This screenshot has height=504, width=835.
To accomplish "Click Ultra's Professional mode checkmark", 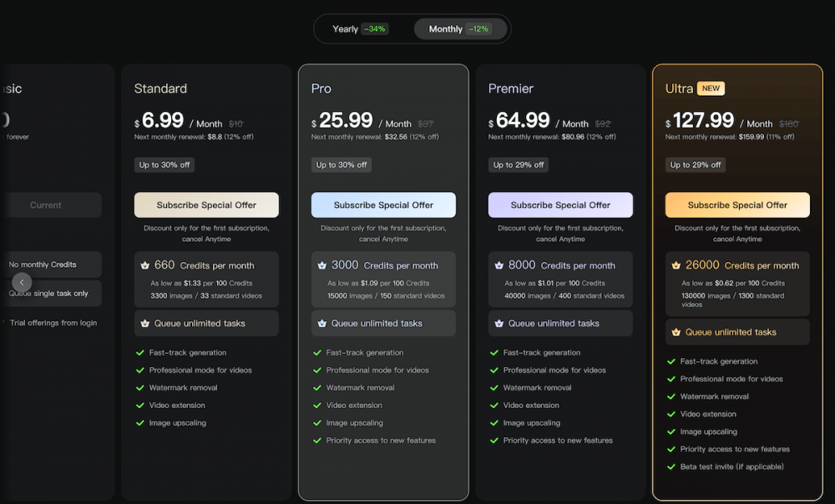I will 671,379.
